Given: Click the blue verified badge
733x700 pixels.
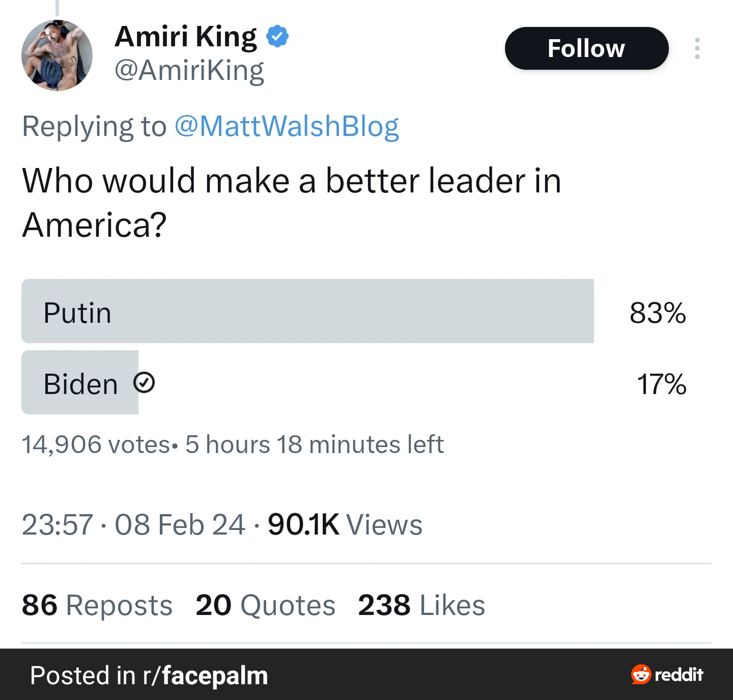Looking at the screenshot, I should (x=277, y=37).
